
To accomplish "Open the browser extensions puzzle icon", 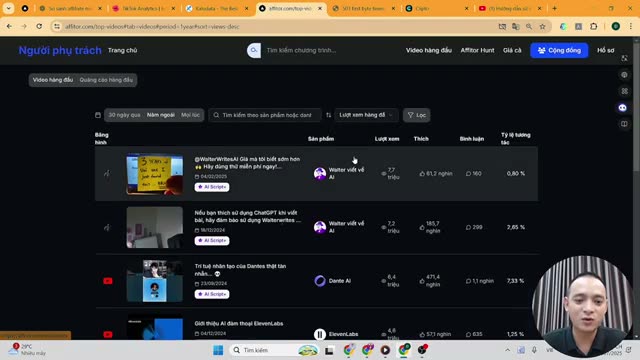I will pyautogui.click(x=593, y=27).
